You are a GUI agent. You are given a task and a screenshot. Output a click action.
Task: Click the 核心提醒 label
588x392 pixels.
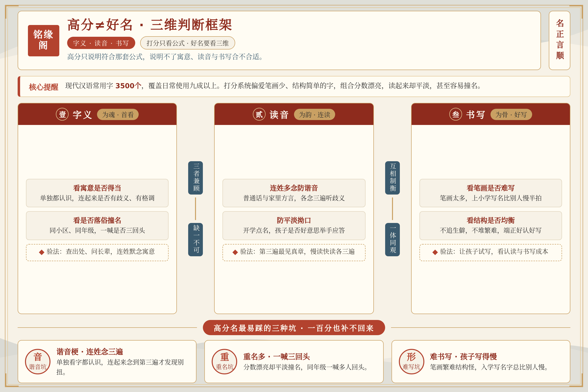44,87
